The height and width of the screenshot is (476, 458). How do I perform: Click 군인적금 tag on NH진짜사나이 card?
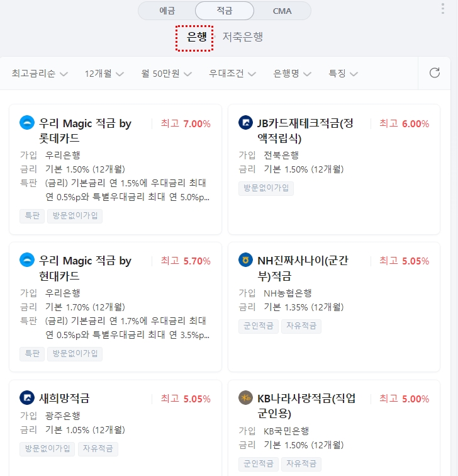click(x=259, y=326)
